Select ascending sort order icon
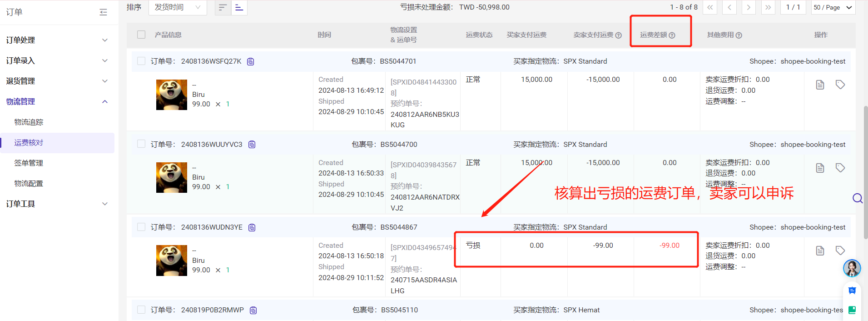Screen dimensions: 868x321 click(239, 7)
